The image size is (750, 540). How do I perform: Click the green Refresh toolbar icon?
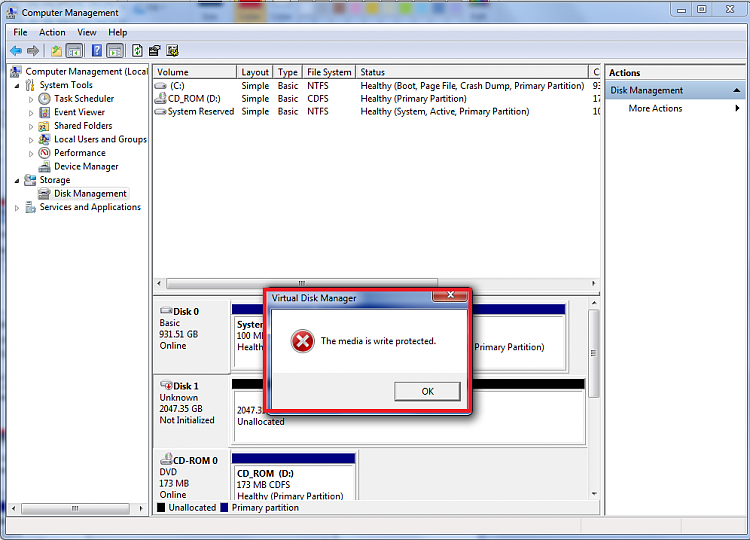[137, 51]
